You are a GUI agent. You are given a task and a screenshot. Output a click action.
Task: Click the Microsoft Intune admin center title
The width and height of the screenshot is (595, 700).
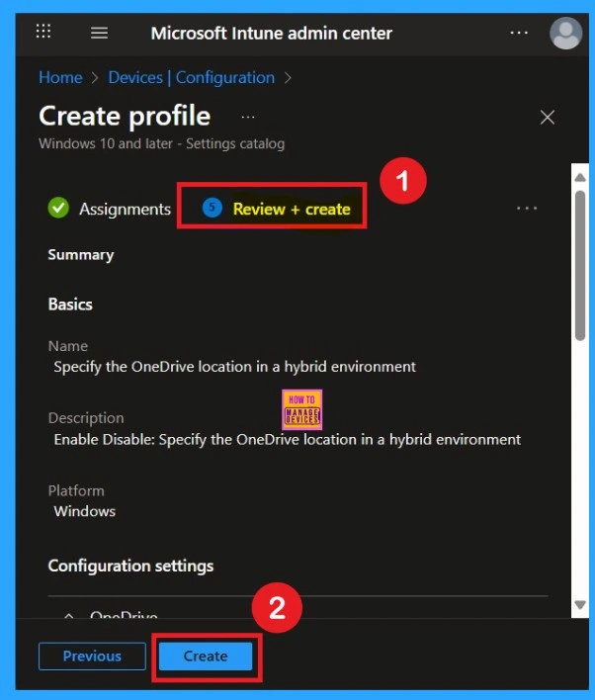pos(272,34)
